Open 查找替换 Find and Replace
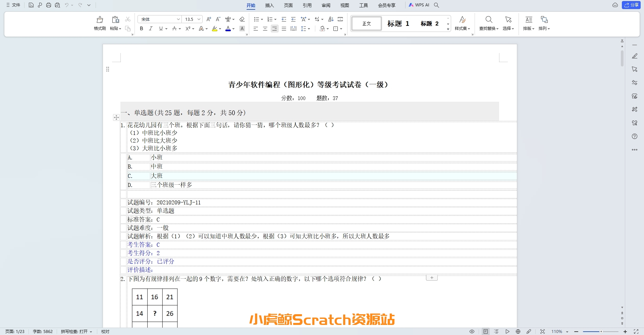The width and height of the screenshot is (644, 335). click(x=489, y=23)
